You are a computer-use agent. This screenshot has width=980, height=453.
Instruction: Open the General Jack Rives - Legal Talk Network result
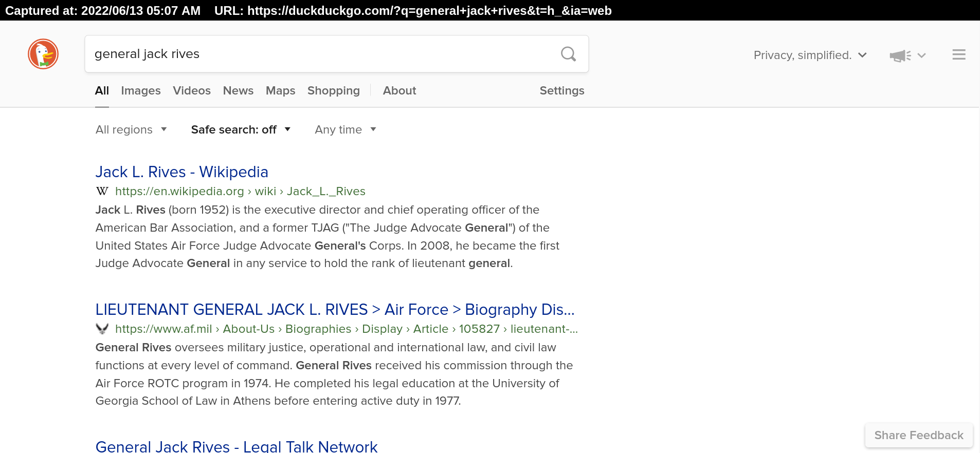pos(237,446)
